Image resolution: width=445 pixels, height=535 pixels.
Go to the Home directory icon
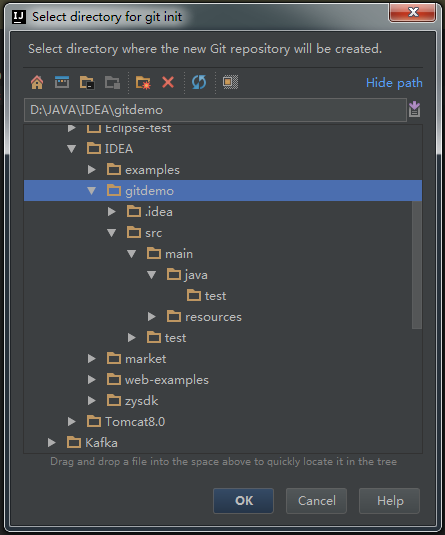(x=37, y=83)
